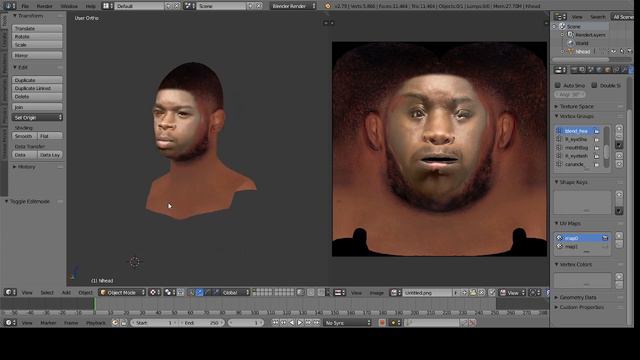This screenshot has width=640, height=360.
Task: Open the Set Origin dropdown
Action: (37, 118)
